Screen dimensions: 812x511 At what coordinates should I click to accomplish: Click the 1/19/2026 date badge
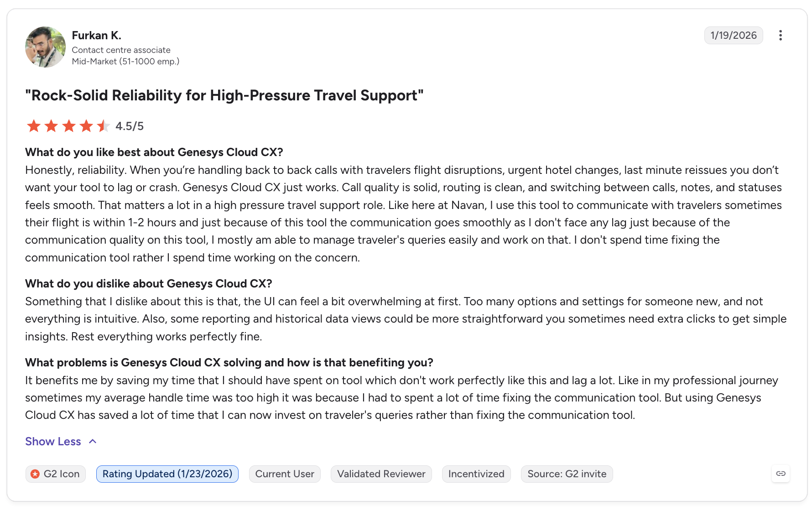(734, 36)
